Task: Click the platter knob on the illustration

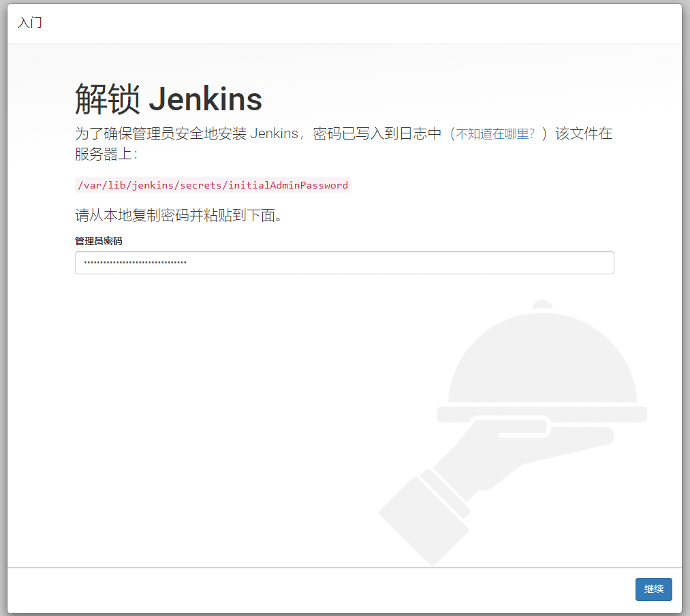Action: (542, 304)
